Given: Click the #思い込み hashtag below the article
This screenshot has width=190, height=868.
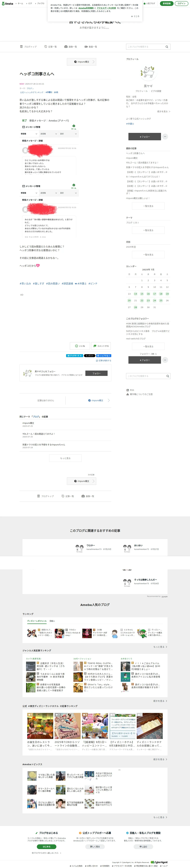Looking at the screenshot, I should pos(25,284).
